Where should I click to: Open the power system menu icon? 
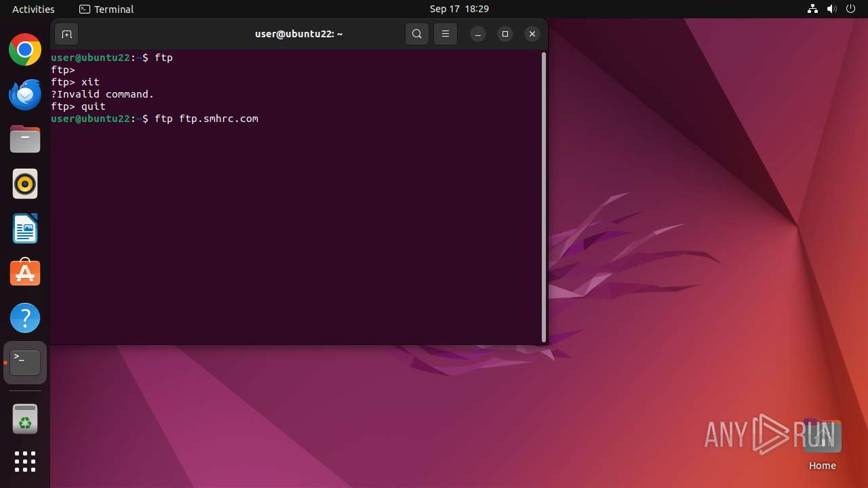pyautogui.click(x=851, y=9)
